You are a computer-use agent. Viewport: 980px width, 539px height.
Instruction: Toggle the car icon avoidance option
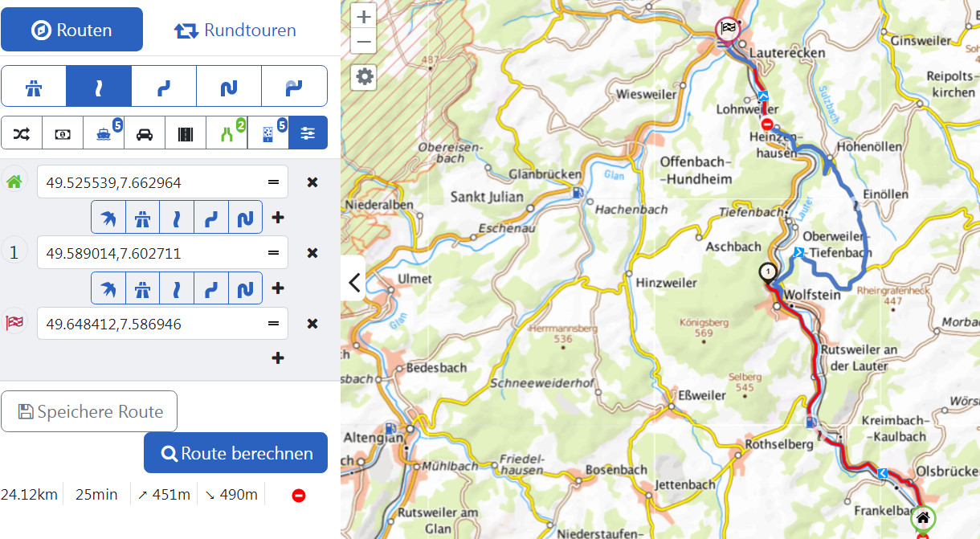pos(145,133)
